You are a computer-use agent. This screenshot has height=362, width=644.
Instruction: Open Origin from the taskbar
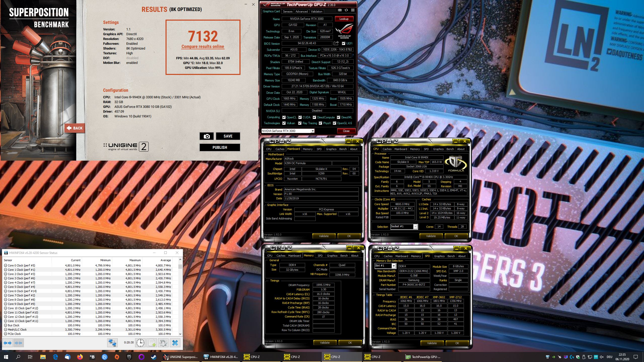[117, 357]
